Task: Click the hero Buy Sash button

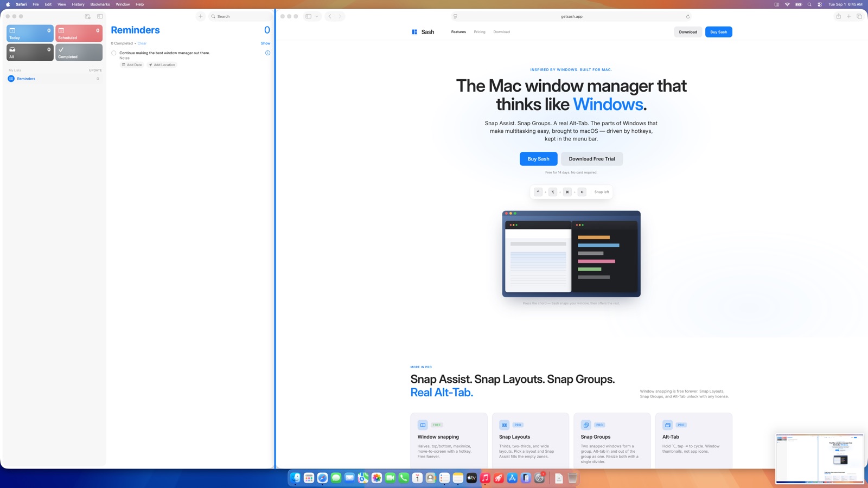Action: tap(539, 159)
